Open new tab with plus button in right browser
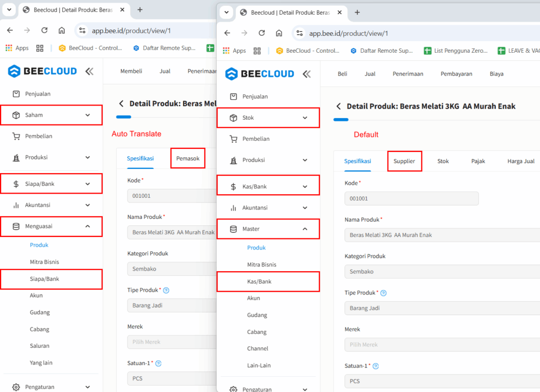Viewport: 540px width, 392px height. (x=357, y=12)
